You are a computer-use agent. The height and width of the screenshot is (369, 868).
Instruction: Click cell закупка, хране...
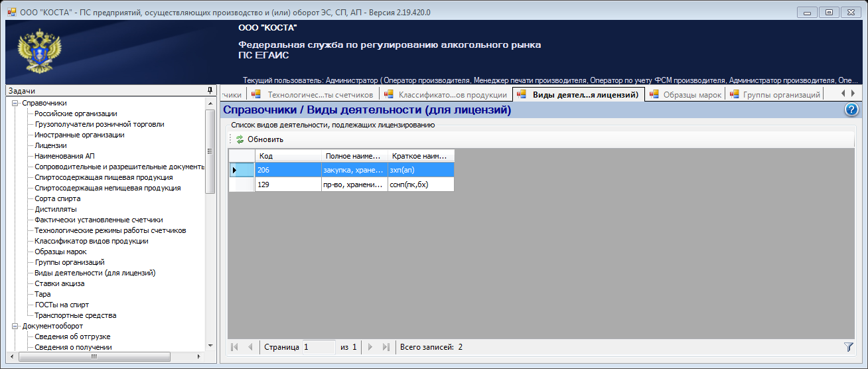tap(354, 170)
